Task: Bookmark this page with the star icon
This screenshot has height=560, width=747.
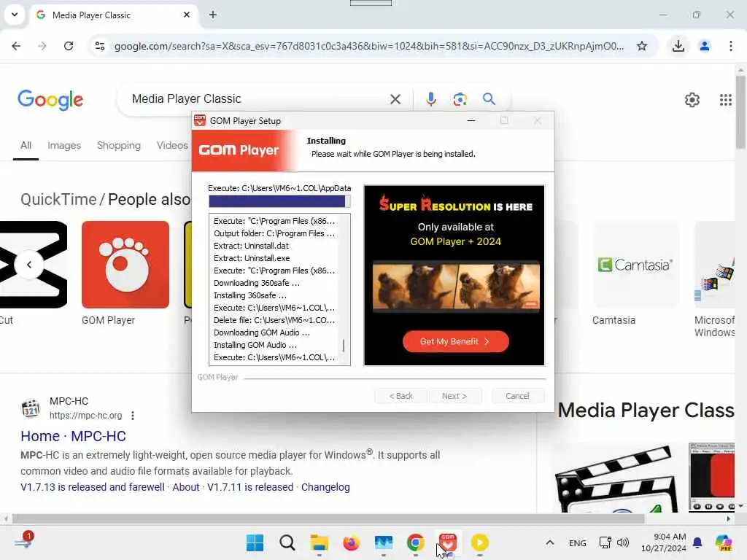Action: (x=642, y=46)
